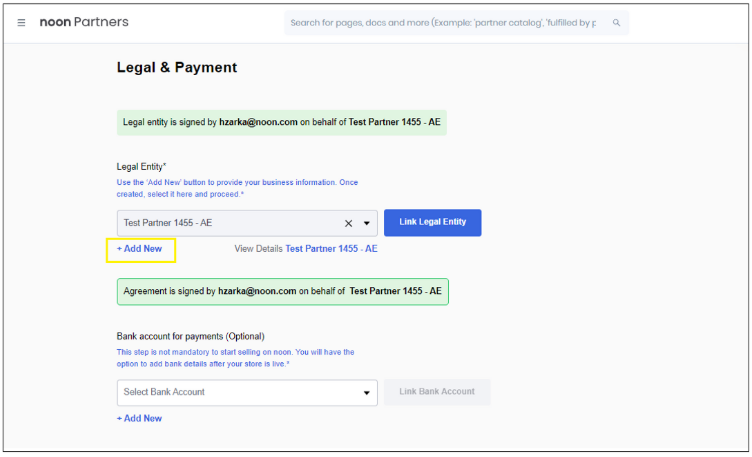Click the 'Agreement is signed by' banner

282,291
